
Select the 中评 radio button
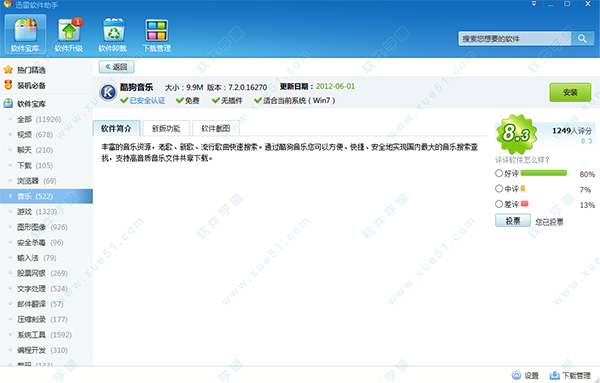[499, 188]
